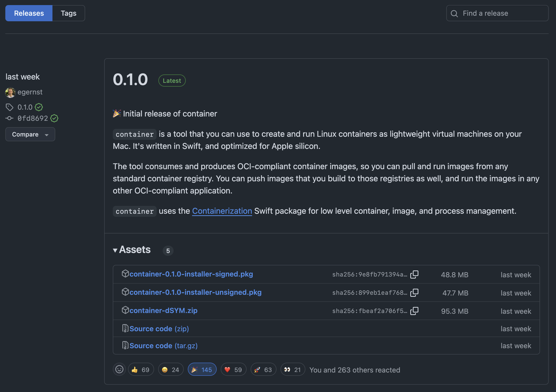556x392 pixels.
Task: Copy sha256 of installer-unsigned.pkg
Action: click(414, 292)
